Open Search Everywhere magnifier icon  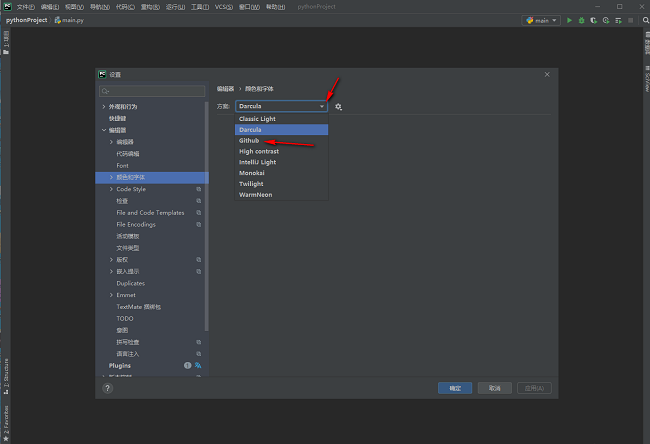pyautogui.click(x=645, y=20)
